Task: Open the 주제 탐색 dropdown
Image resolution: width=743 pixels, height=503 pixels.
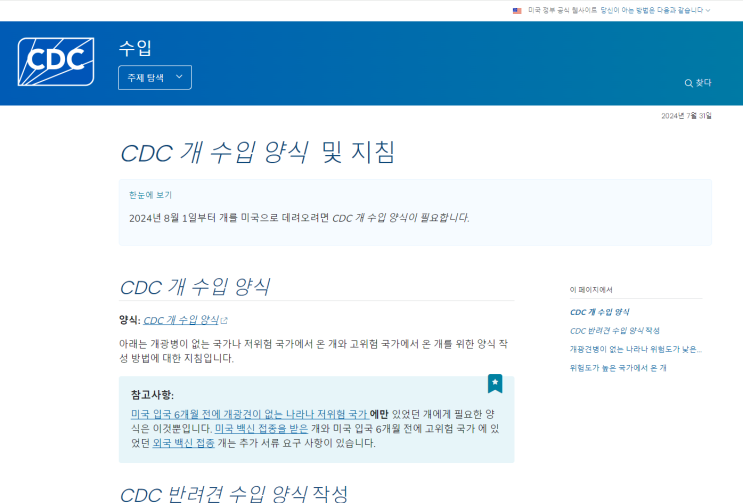Action: 155,77
